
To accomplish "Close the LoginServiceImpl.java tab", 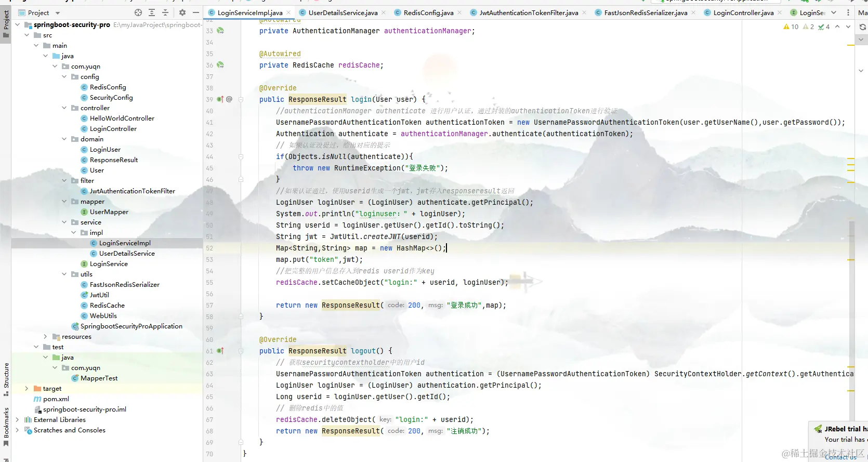I will click(288, 12).
